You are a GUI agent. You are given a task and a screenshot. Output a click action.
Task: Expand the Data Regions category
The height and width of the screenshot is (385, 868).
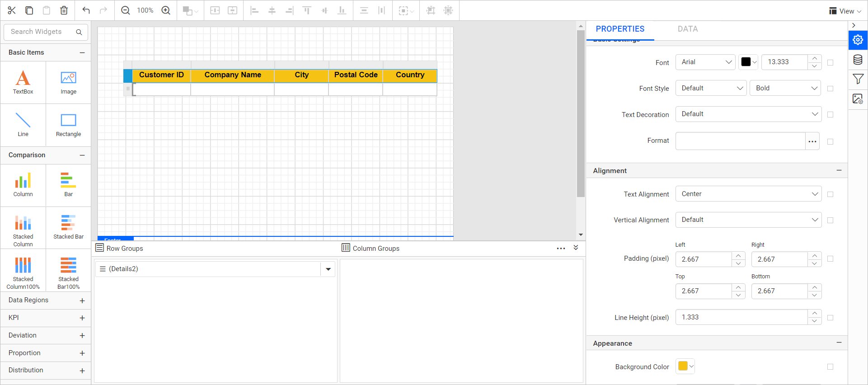point(46,300)
